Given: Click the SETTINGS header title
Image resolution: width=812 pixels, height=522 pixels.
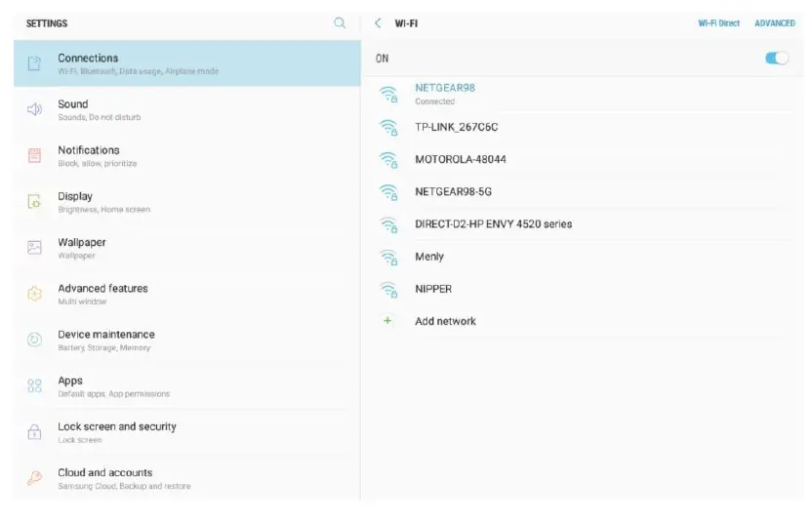Looking at the screenshot, I should click(47, 23).
